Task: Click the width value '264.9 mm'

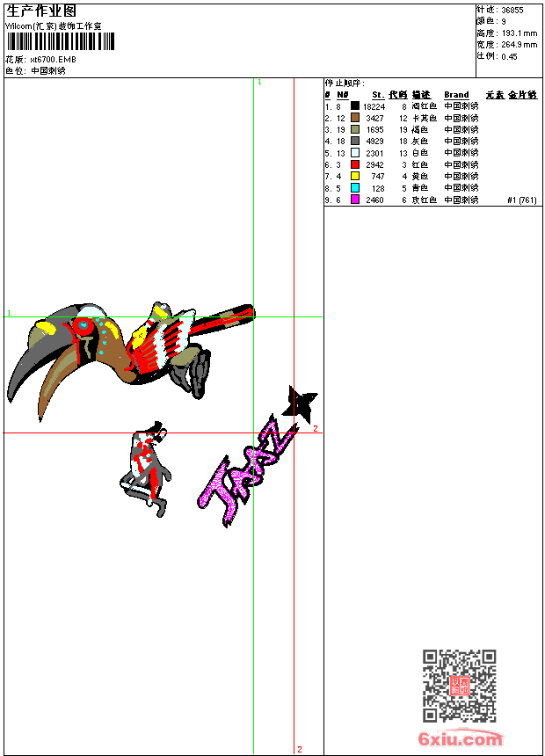Action: pos(520,45)
